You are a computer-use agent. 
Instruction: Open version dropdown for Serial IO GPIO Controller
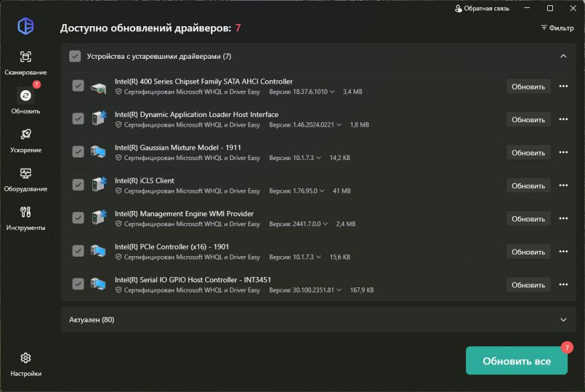point(339,290)
